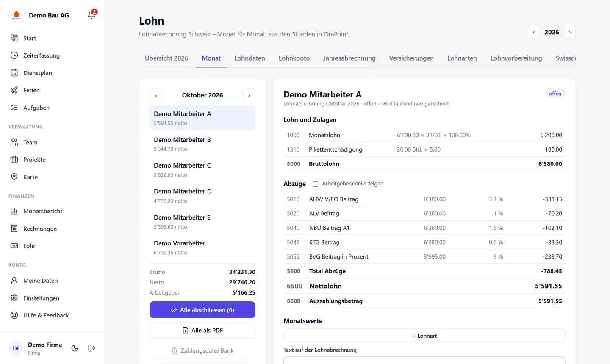Screen dimensions: 610x364
Task: Open Ferien via its airplane icon
Action: pos(14,90)
